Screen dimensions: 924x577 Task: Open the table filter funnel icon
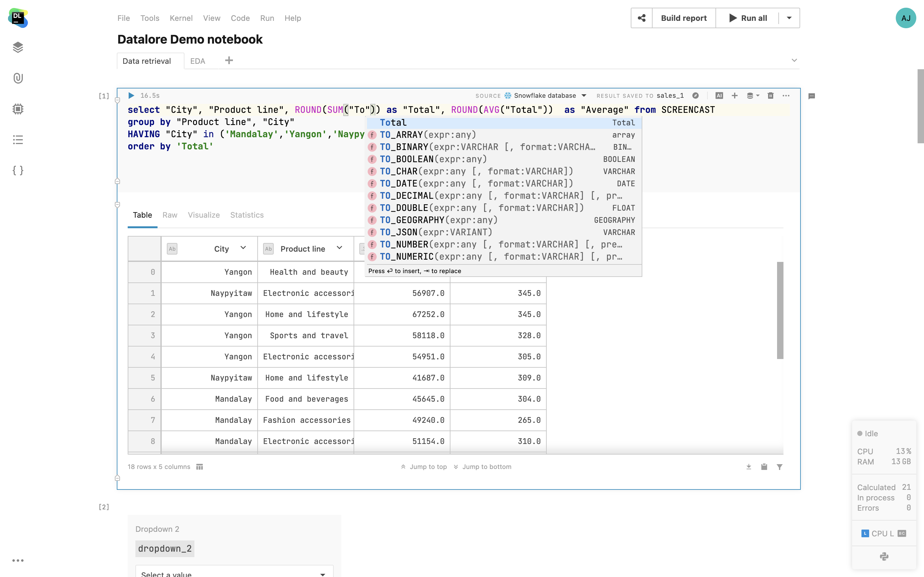[780, 467]
